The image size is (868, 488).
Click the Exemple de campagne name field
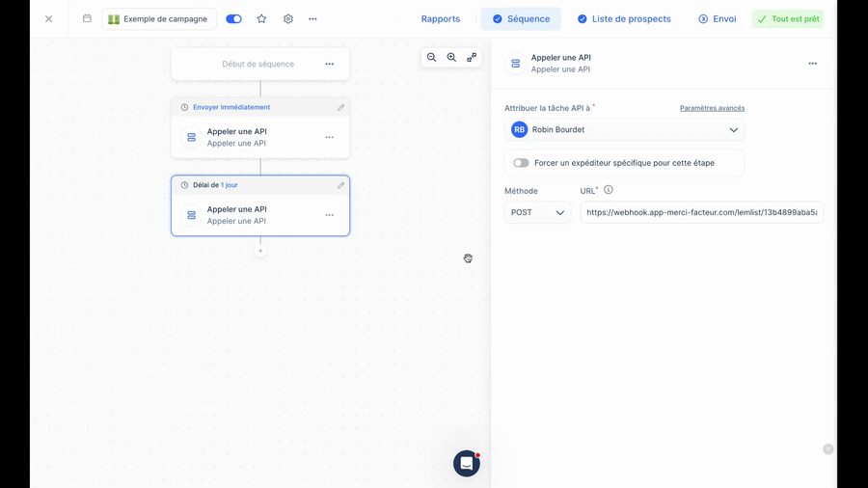pos(159,19)
